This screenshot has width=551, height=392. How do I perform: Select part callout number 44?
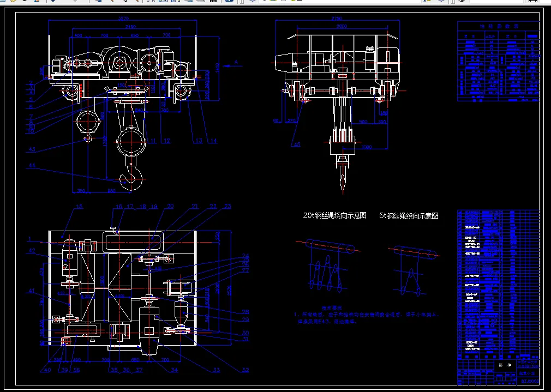click(32, 165)
